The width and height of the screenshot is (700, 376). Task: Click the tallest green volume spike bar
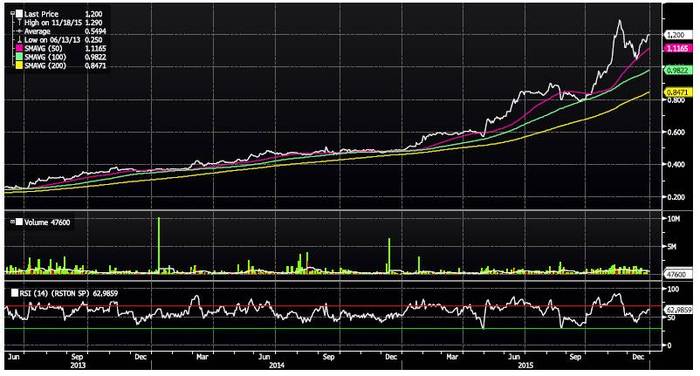click(158, 245)
